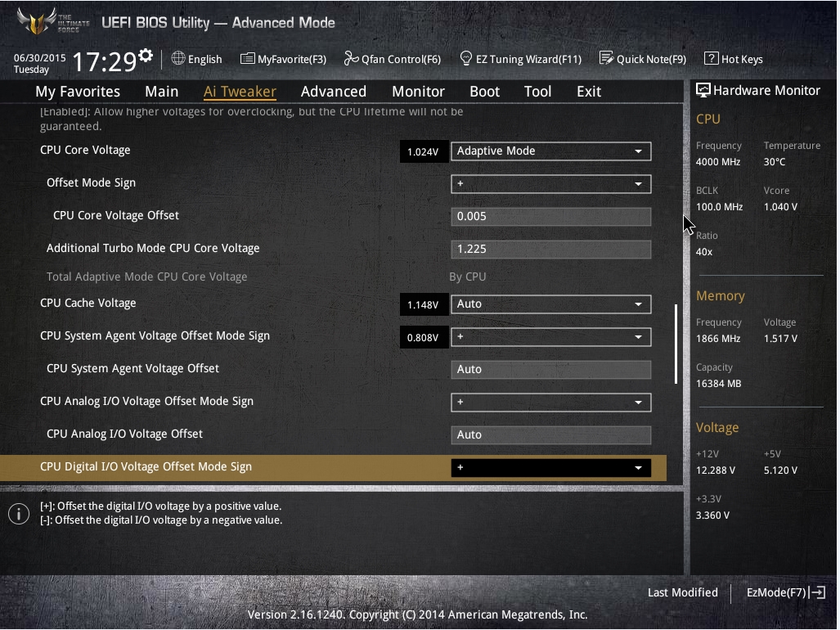This screenshot has height=630, width=840.
Task: Click the 12.288 V reading
Action: point(715,470)
